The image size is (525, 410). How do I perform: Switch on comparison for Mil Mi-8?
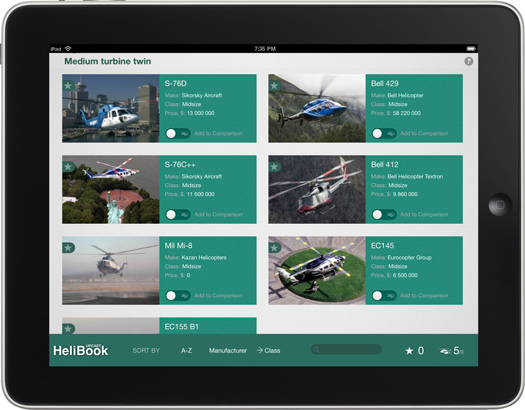click(177, 295)
